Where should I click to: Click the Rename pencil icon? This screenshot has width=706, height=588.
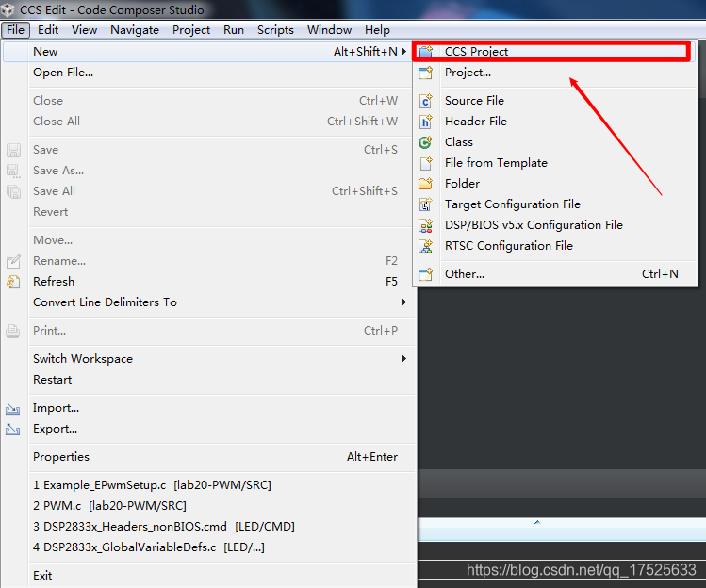click(x=13, y=261)
